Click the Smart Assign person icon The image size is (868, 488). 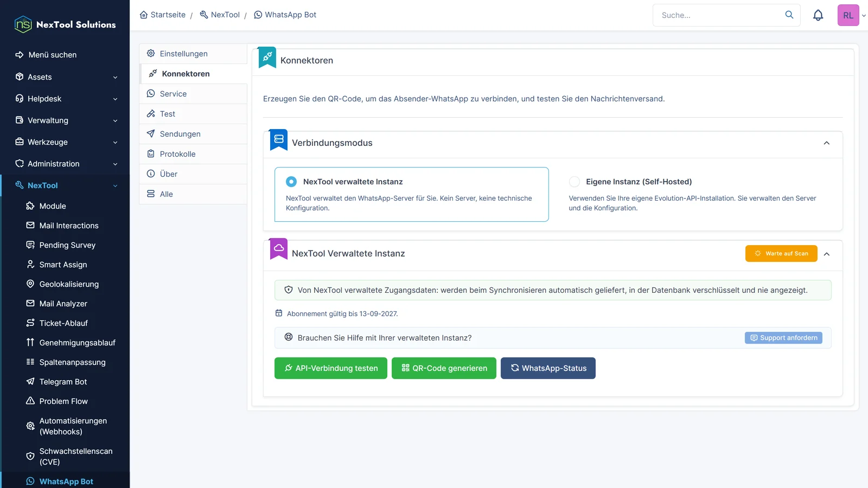point(30,265)
